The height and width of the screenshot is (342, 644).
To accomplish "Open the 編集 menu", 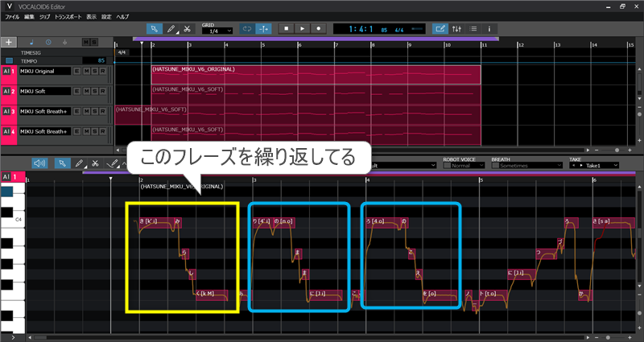I will point(29,17).
